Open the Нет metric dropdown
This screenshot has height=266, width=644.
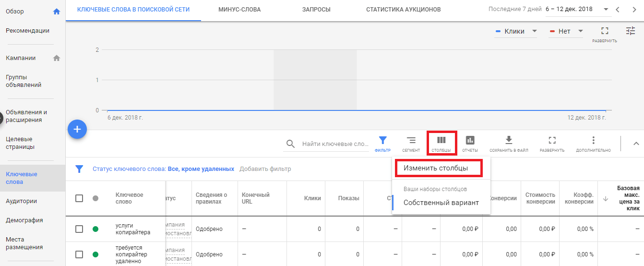point(566,31)
